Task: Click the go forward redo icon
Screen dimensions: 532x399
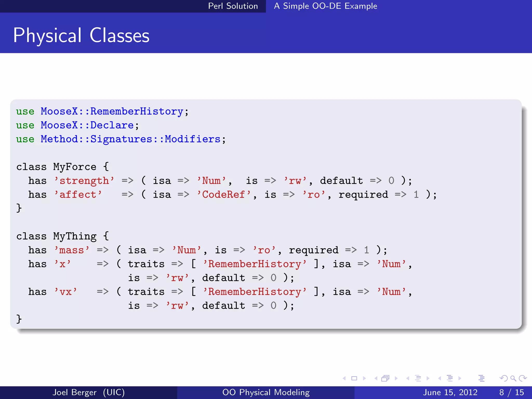Action: [x=523, y=378]
